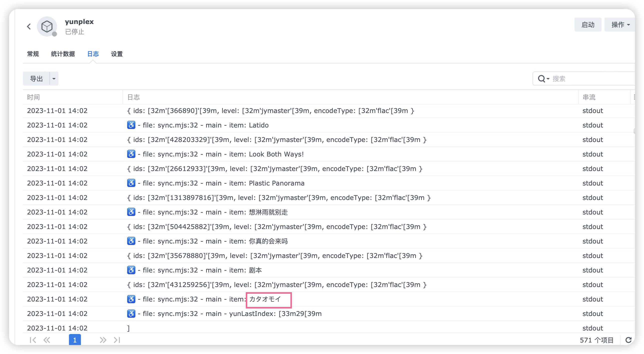Select log row with ids 366890
Image resolution: width=644 pixels, height=354 pixels.
(329, 110)
